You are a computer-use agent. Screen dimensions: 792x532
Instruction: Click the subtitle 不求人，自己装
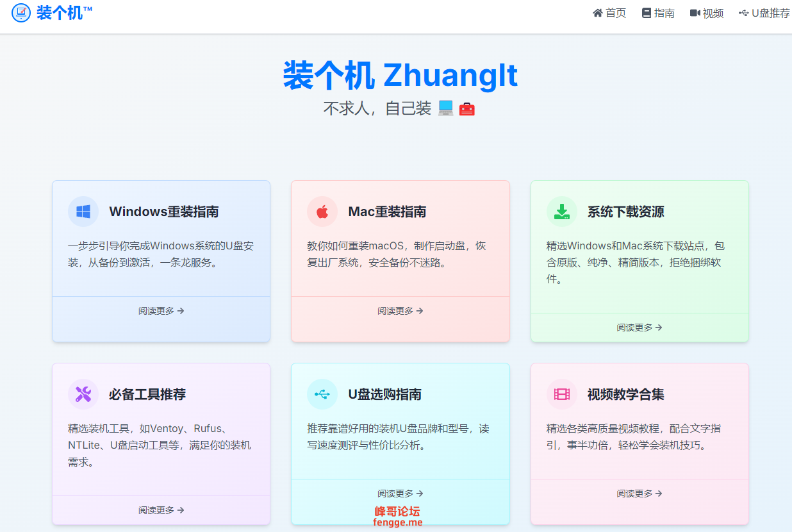(x=377, y=108)
